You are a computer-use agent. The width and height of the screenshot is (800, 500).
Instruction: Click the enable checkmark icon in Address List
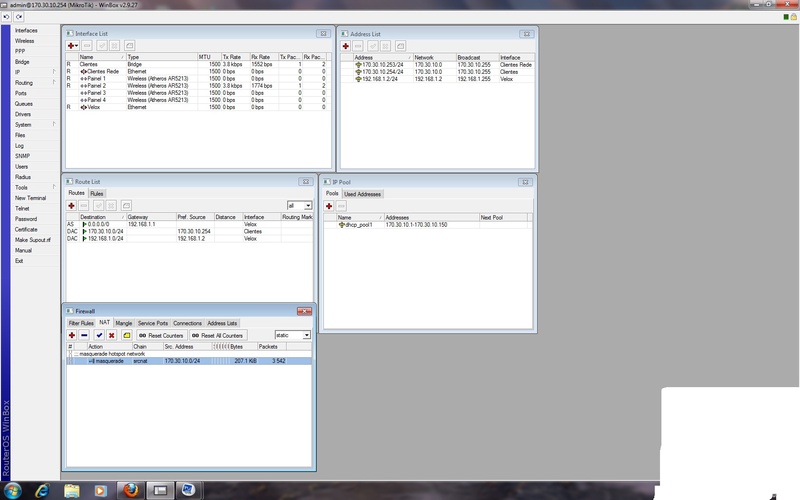[373, 46]
